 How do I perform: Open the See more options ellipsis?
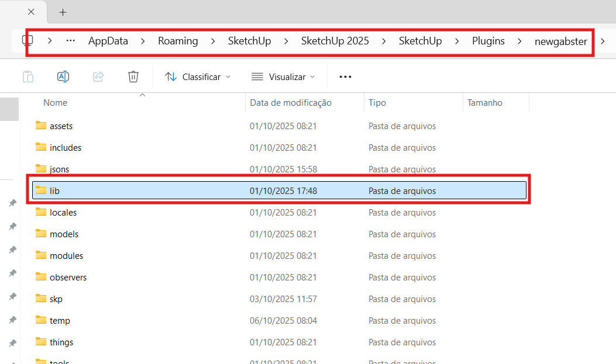coord(345,77)
